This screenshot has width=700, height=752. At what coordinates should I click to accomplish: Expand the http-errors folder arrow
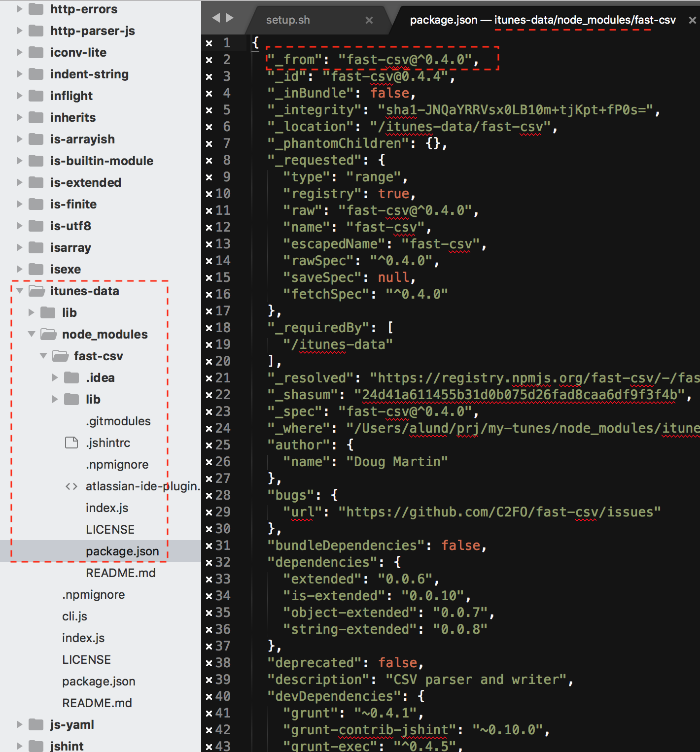[x=19, y=9]
